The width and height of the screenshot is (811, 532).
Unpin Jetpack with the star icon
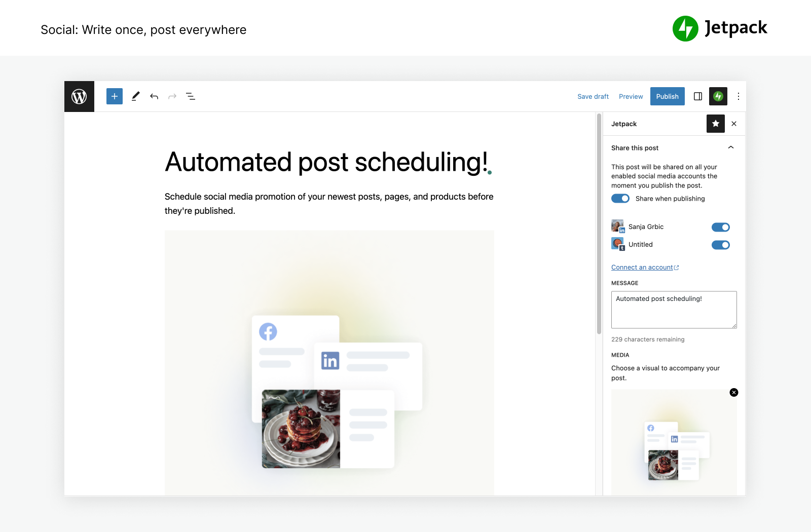coord(715,124)
